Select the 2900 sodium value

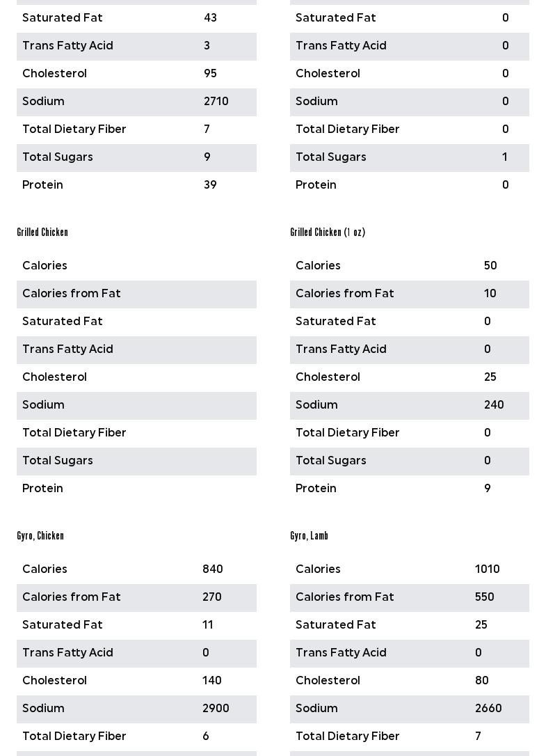coord(216,709)
